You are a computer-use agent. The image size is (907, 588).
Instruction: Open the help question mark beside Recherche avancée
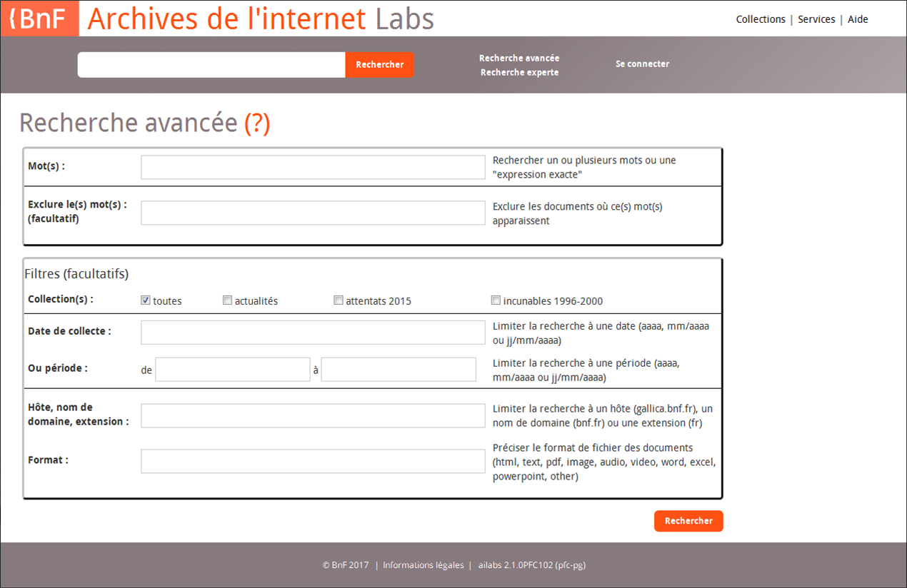[x=257, y=123]
